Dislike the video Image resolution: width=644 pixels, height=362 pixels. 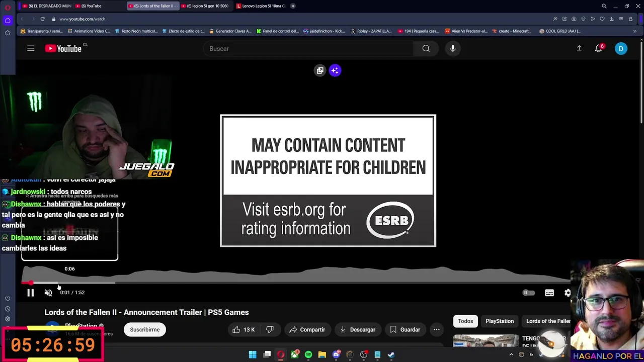pyautogui.click(x=270, y=330)
